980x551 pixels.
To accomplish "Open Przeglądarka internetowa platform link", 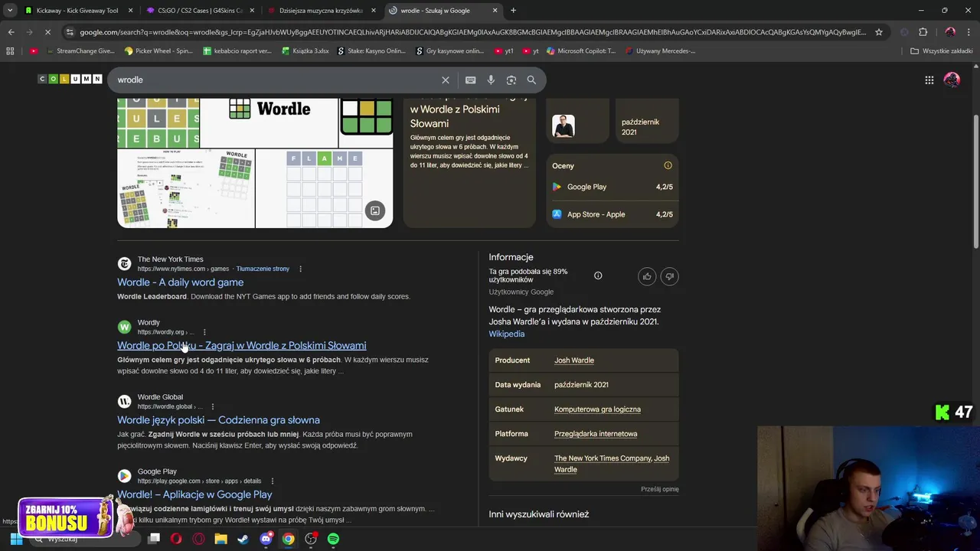I will coord(596,434).
